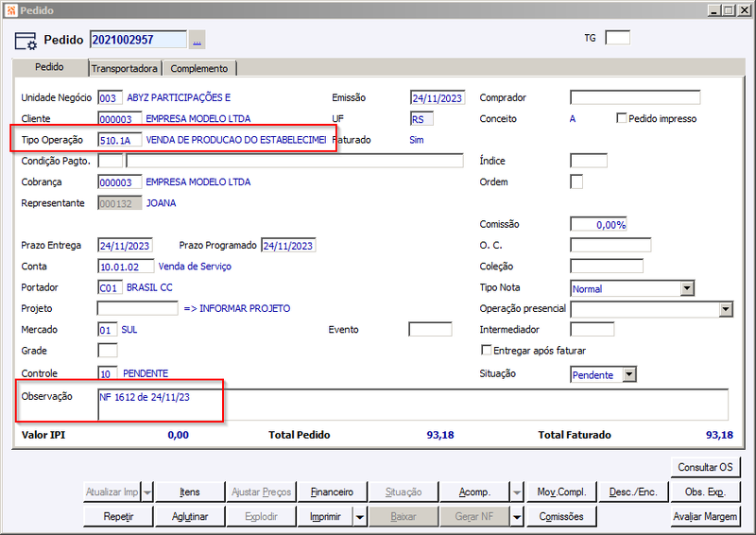This screenshot has width=756, height=535.
Task: Click the Conta 10.01.02 field
Action: 126,267
